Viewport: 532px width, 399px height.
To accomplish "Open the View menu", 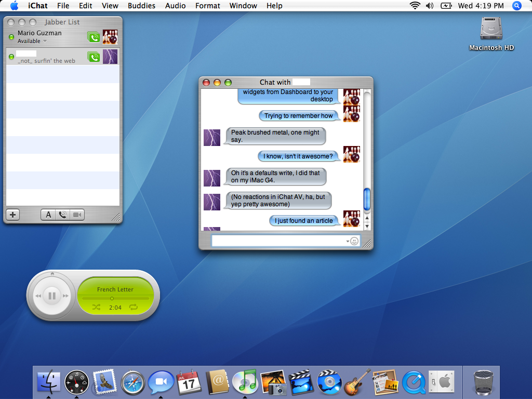I will coord(110,6).
